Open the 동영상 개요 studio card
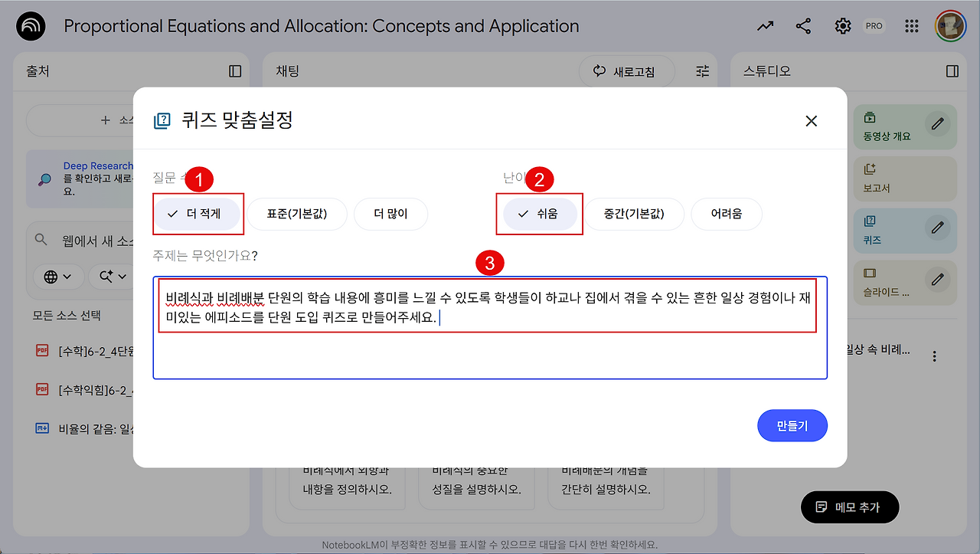Image resolution: width=980 pixels, height=554 pixels. pyautogui.click(x=905, y=126)
